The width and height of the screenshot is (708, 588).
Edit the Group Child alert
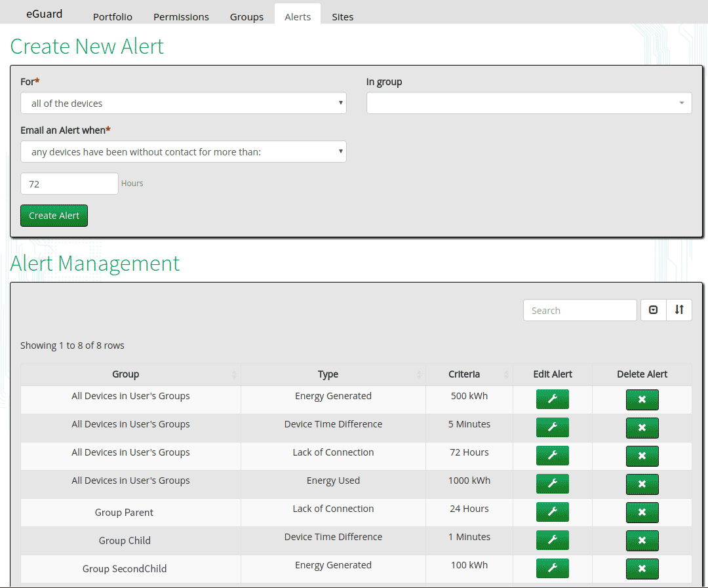click(x=552, y=540)
